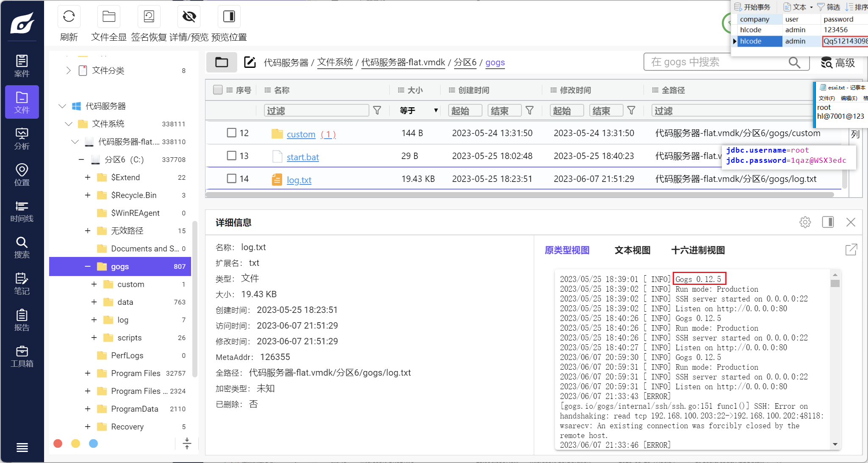
Task: Go to 分区6 breadcrumb link
Action: (x=465, y=62)
